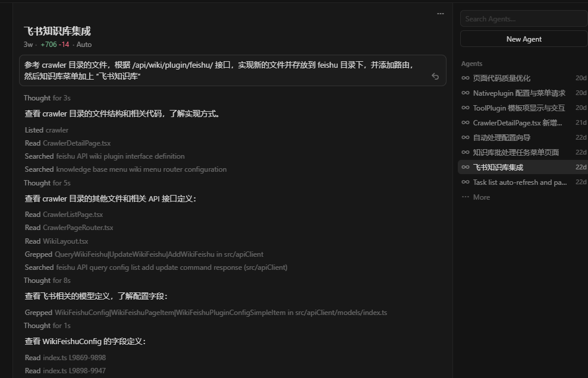Select the Nativeplugin 配置与菜单请求 agent
Viewport: 588px width, 378px height.
[518, 93]
